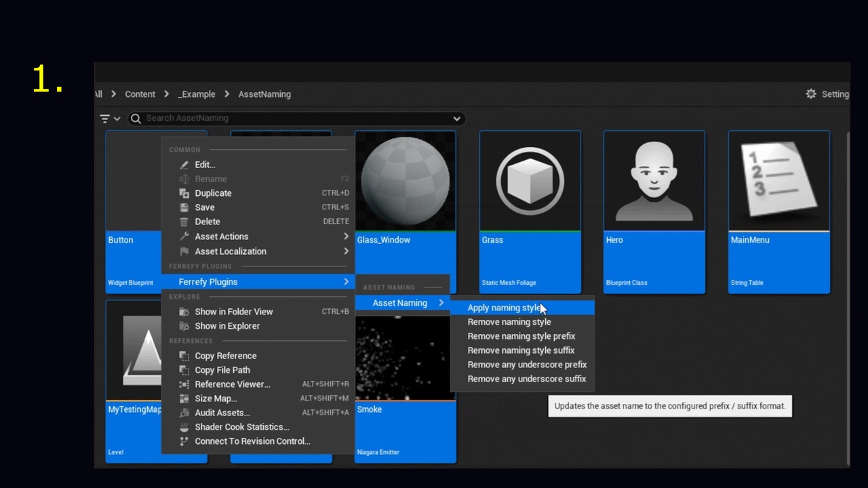Go to Content in breadcrumb path
This screenshot has width=868, height=488.
pyautogui.click(x=140, y=94)
